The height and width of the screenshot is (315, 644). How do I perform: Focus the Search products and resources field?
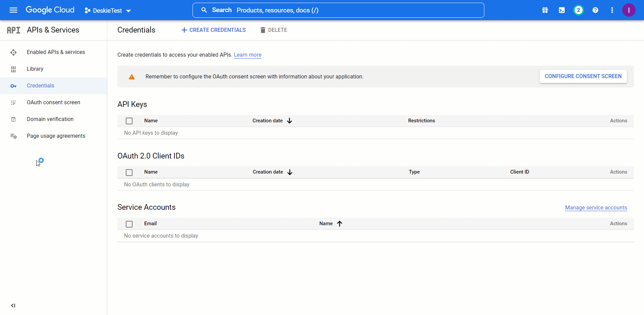338,10
